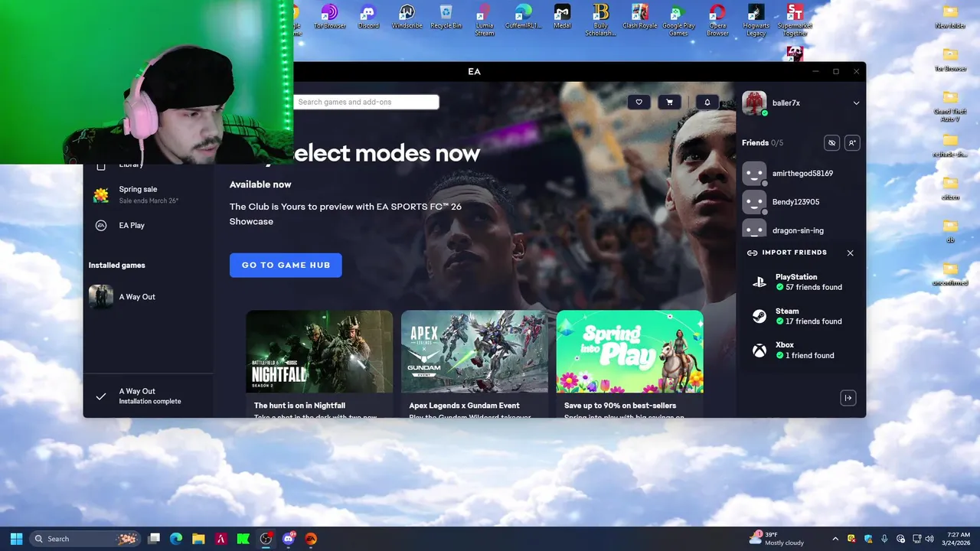
Task: Click the taskbar Search box
Action: pyautogui.click(x=85, y=539)
